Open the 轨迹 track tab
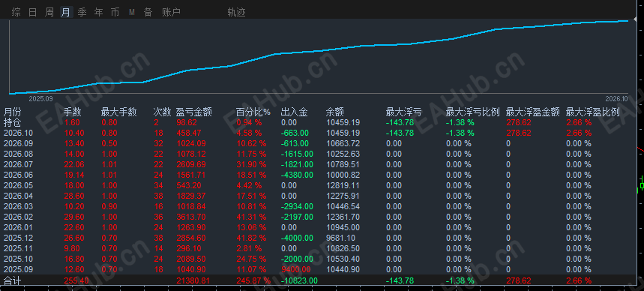644x291 pixels. coord(237,12)
